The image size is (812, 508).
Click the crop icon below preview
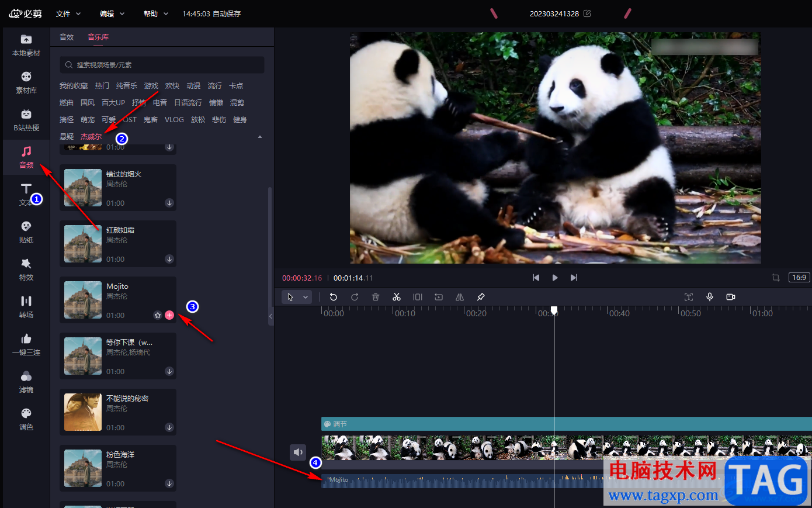(x=776, y=278)
